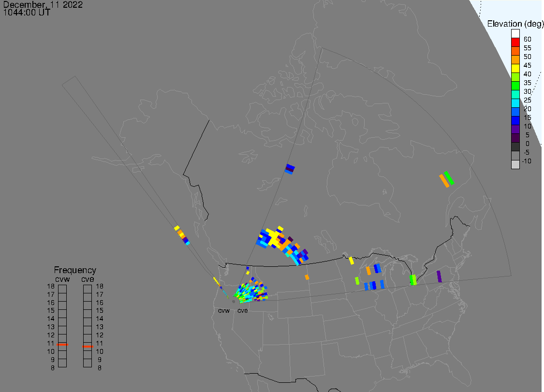
Task: Click the 'cvw' heading above frequency bar
Action: tap(62, 279)
